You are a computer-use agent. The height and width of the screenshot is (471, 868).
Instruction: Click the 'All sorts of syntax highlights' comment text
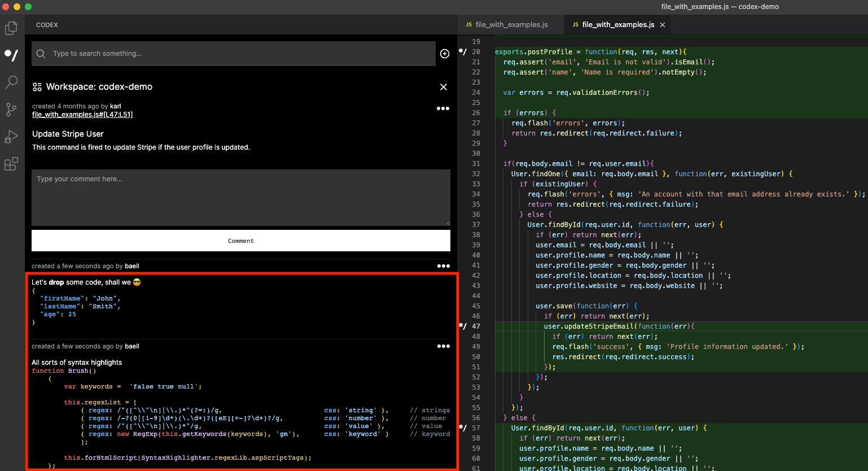pyautogui.click(x=77, y=363)
